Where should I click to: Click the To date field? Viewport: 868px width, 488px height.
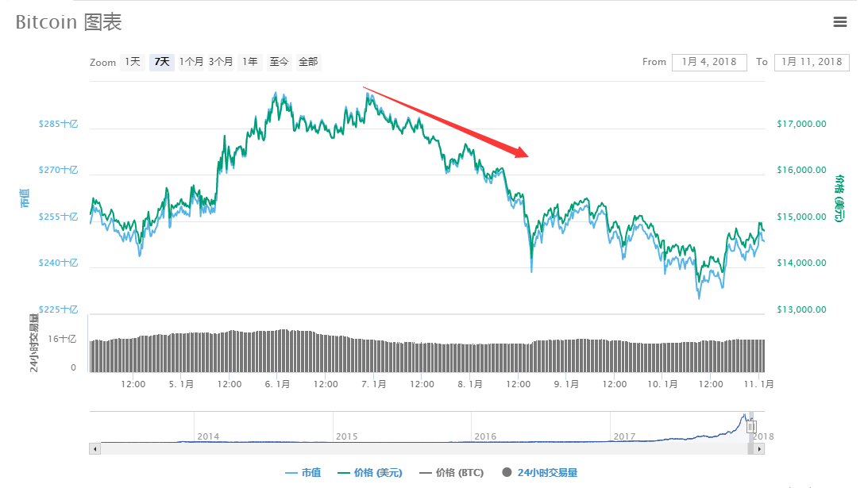812,62
